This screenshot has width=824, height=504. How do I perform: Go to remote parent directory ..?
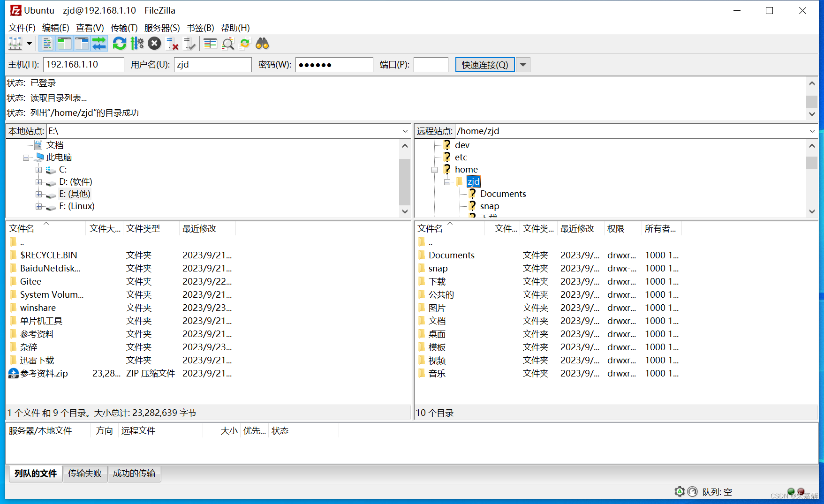430,242
